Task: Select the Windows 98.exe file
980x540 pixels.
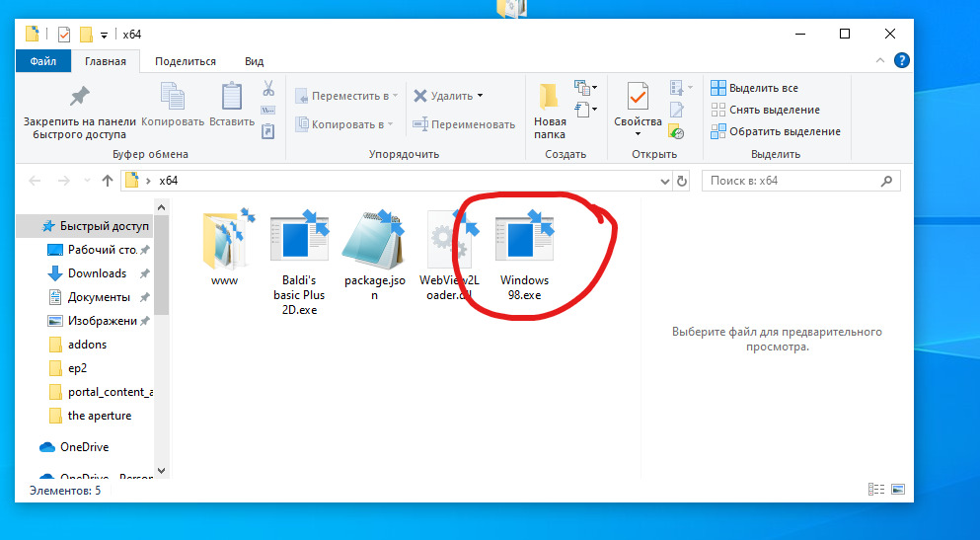Action: (x=524, y=255)
